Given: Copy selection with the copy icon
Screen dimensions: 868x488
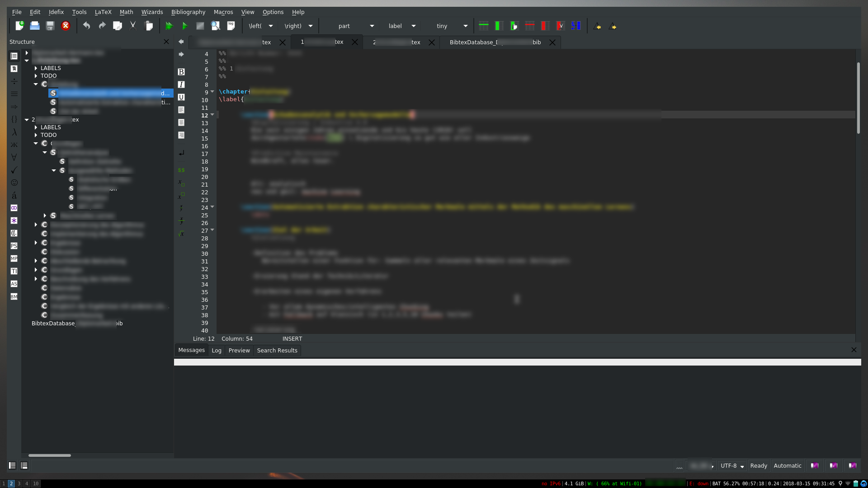Looking at the screenshot, I should coord(118,26).
